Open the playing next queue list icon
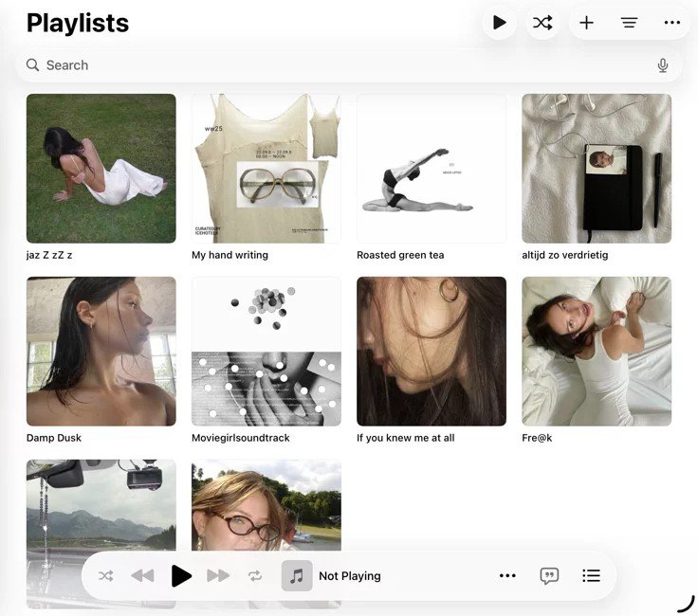This screenshot has width=698, height=616. 591,575
